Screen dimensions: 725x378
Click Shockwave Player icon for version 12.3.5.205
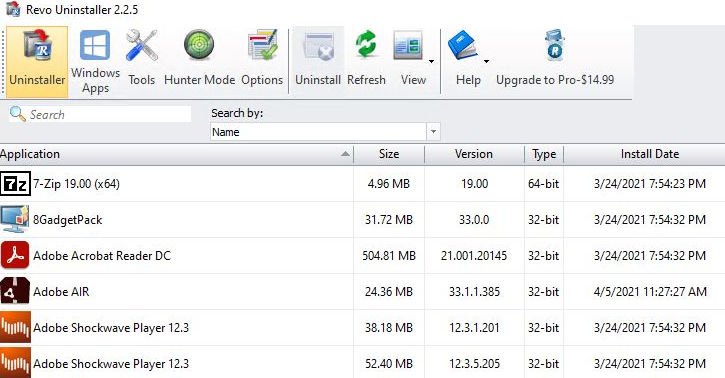15,363
